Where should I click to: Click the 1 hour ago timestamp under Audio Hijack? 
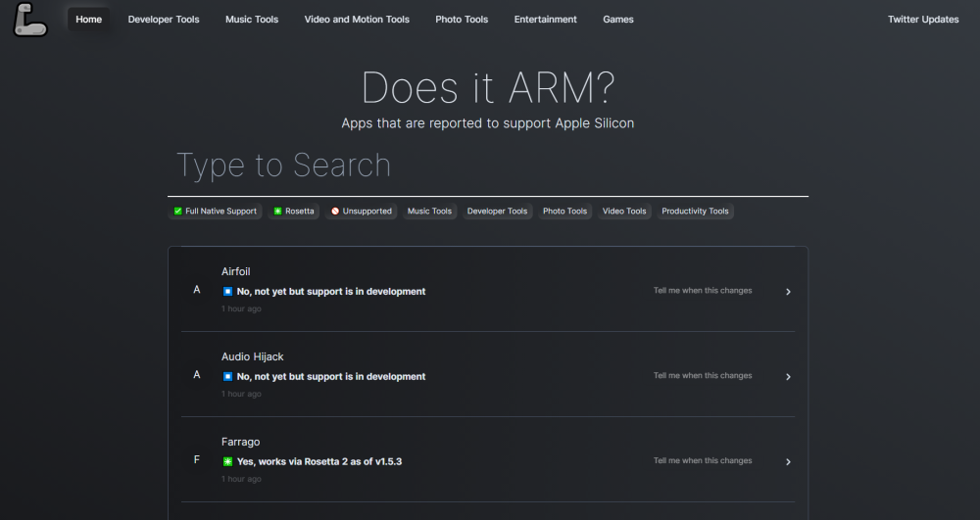[x=241, y=394]
